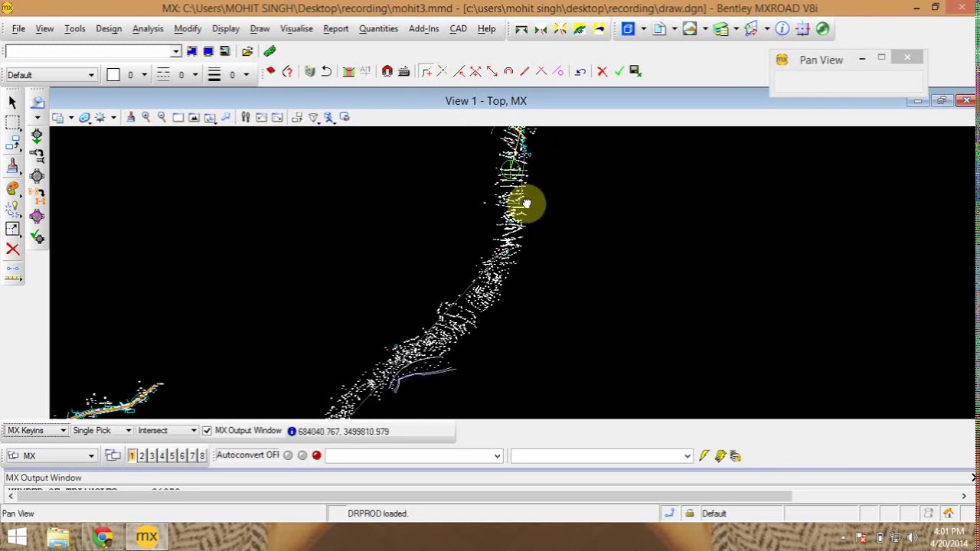Open the line style dropdown arrow
This screenshot has height=551, width=980.
pyautogui.click(x=195, y=75)
